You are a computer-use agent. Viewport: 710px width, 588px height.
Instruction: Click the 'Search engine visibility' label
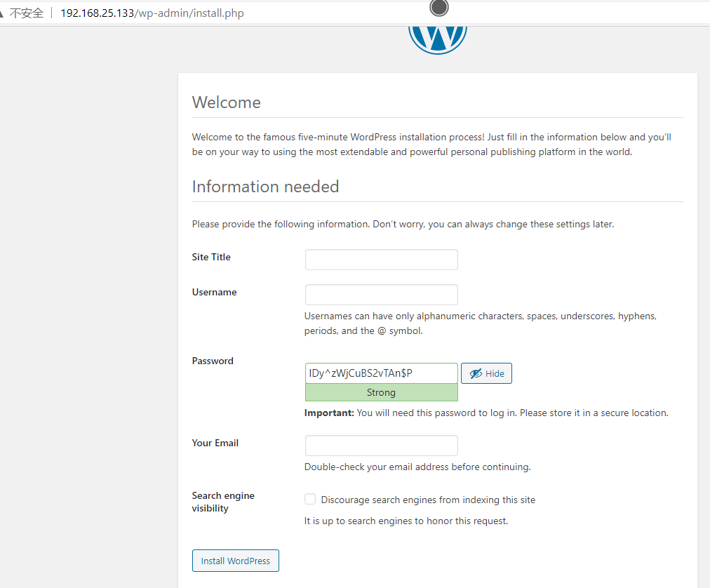[223, 502]
